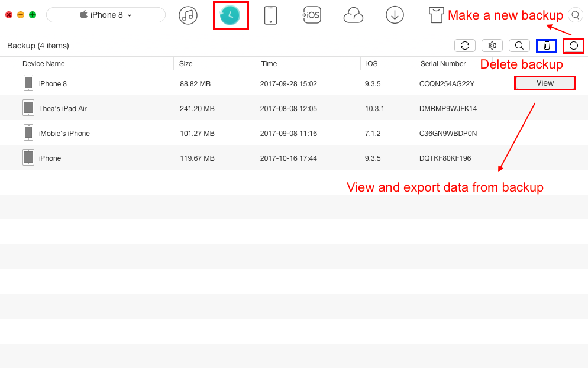Click the search button in backup toolbar
588x369 pixels.
pyautogui.click(x=519, y=46)
